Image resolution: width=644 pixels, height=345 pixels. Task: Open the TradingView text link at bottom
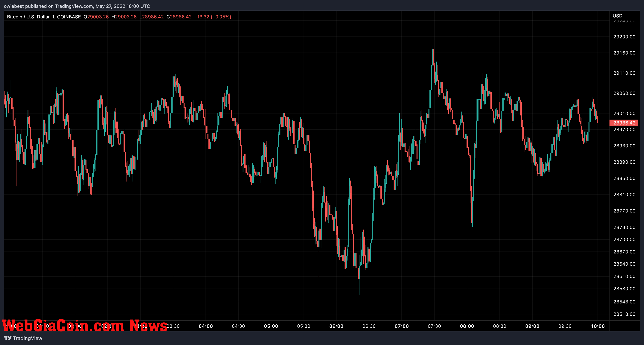coord(27,338)
